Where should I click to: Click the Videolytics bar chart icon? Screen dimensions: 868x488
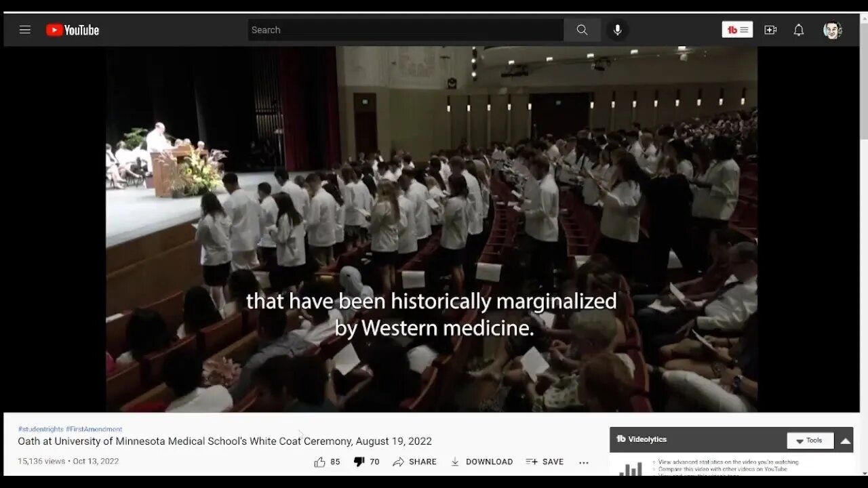631,468
